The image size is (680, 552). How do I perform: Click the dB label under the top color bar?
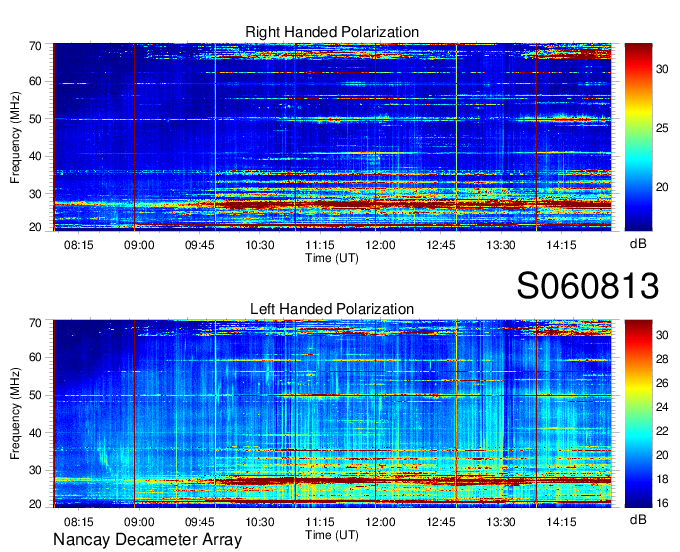pos(638,244)
